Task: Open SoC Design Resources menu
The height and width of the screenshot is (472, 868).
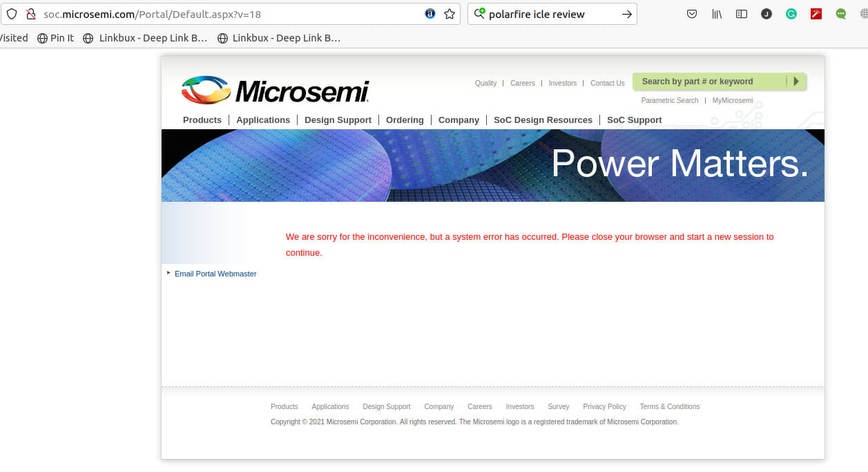Action: pos(543,120)
